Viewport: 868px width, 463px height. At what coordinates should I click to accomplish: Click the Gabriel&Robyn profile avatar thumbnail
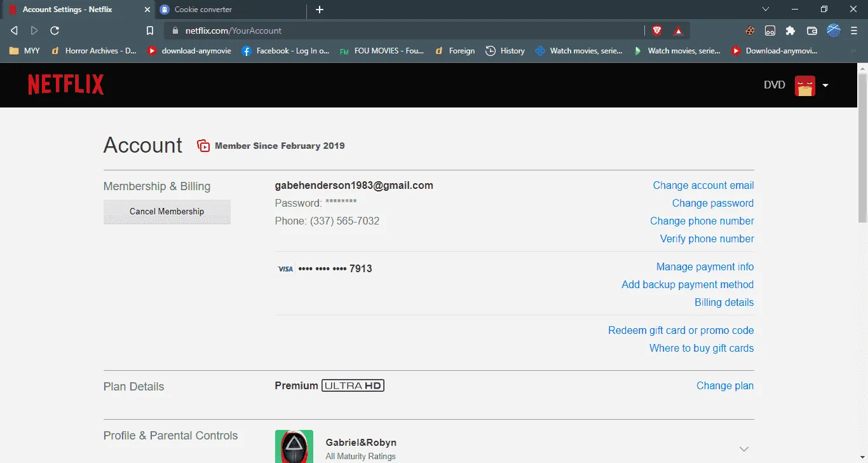[294, 446]
